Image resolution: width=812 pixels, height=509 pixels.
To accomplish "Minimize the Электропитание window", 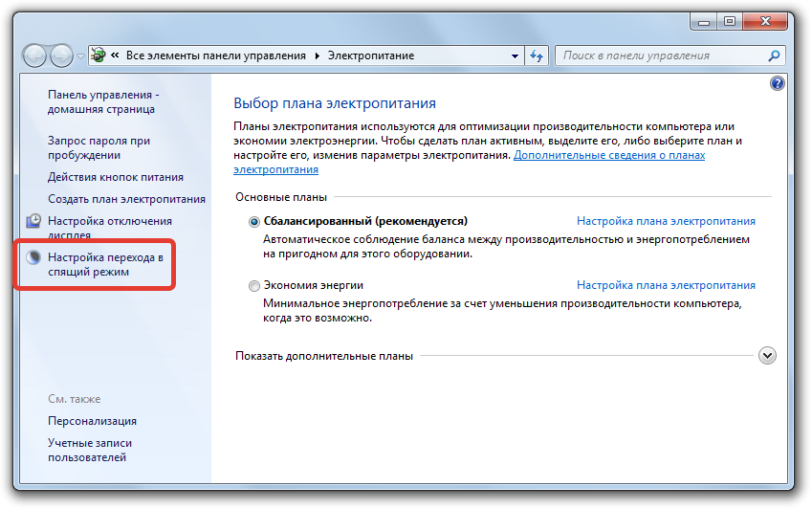I will tap(703, 22).
